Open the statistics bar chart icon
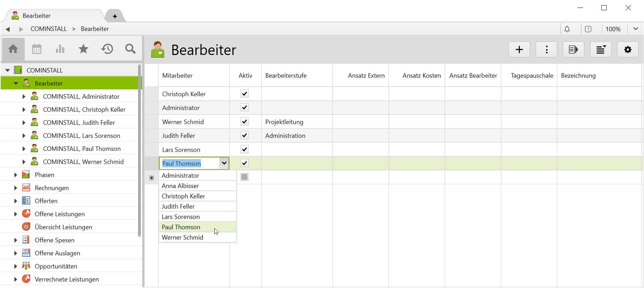The height and width of the screenshot is (288, 644). [x=60, y=49]
